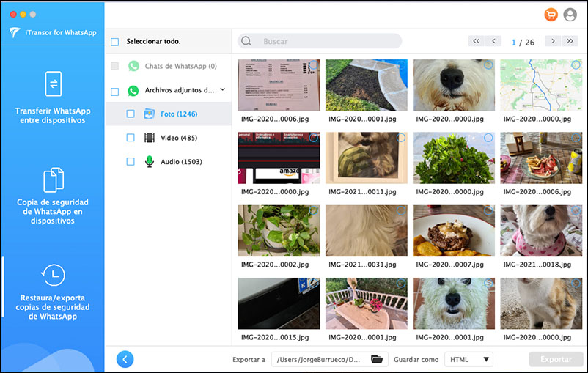The width and height of the screenshot is (588, 373).
Task: Jump to the last page
Action: click(570, 41)
